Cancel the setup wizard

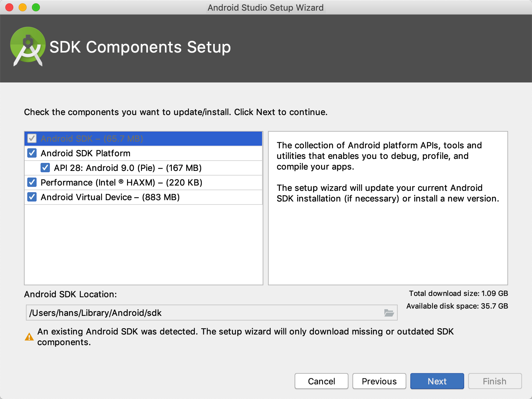pyautogui.click(x=321, y=381)
